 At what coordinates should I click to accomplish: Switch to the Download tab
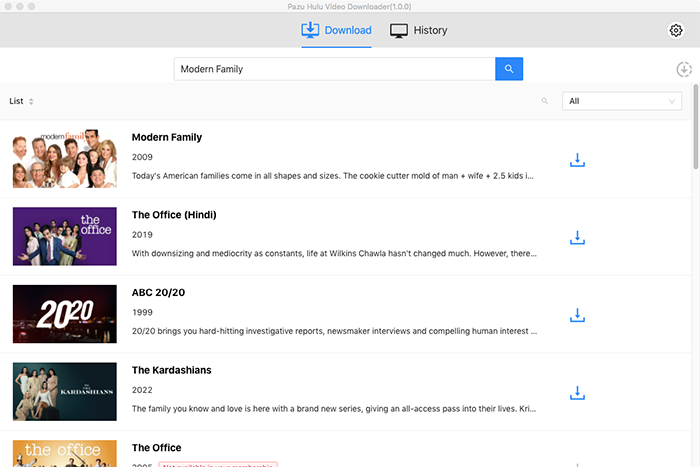point(336,30)
